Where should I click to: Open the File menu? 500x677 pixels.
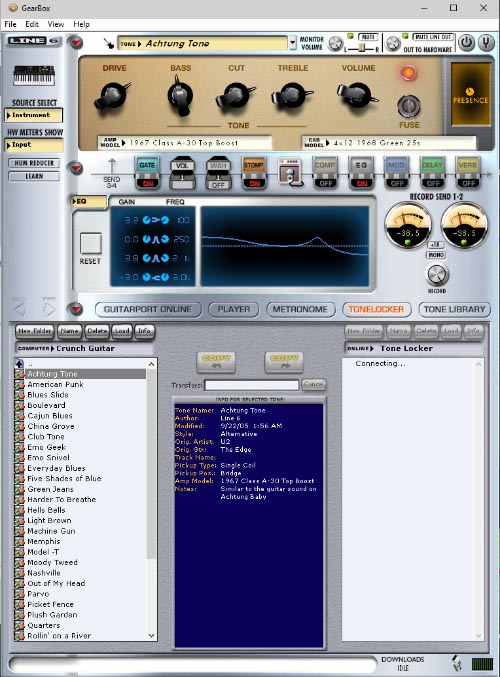tap(10, 24)
